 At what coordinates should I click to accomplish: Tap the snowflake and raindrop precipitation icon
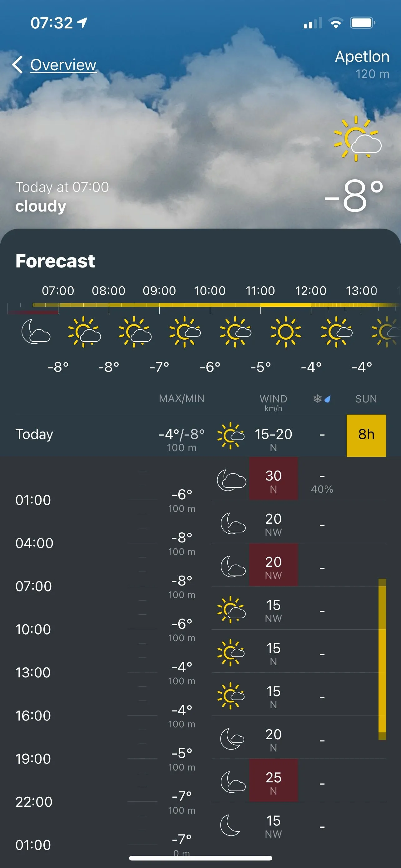[322, 399]
